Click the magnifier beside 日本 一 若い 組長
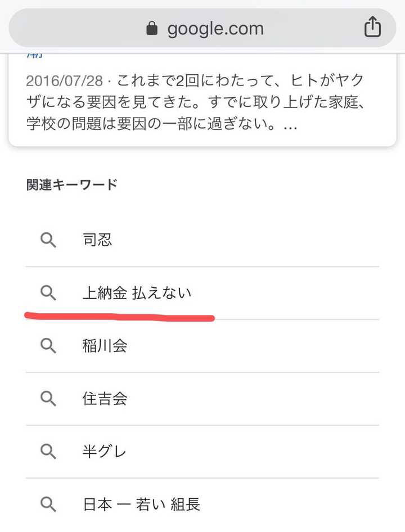The height and width of the screenshot is (532, 405). [x=49, y=504]
